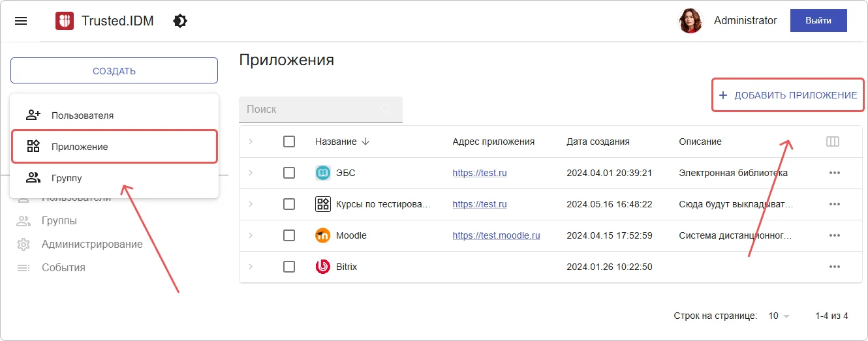Open the https://test.moodle.ru link

click(496, 235)
